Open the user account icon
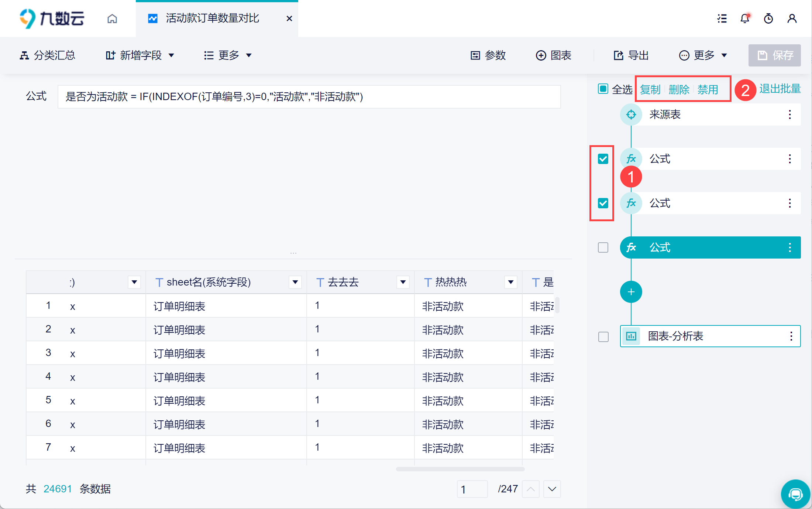 [792, 18]
